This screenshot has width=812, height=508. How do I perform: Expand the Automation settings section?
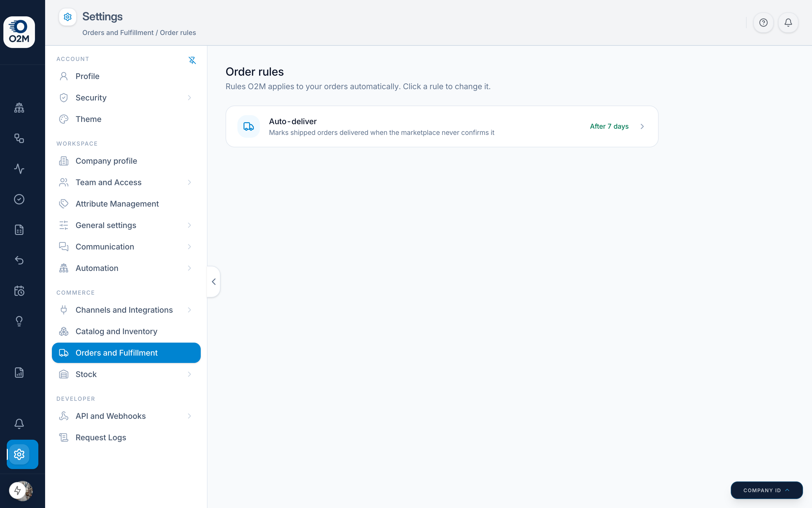pyautogui.click(x=126, y=268)
